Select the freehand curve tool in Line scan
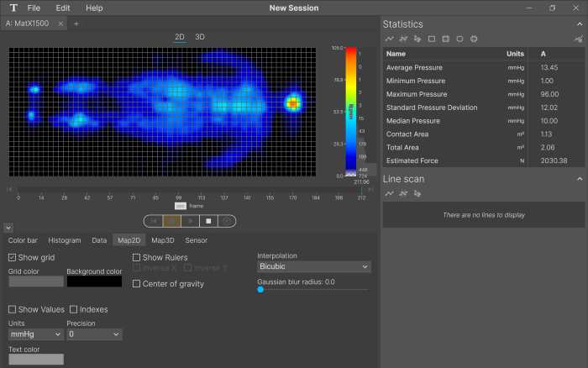Image resolution: width=588 pixels, height=368 pixels. pos(417,193)
